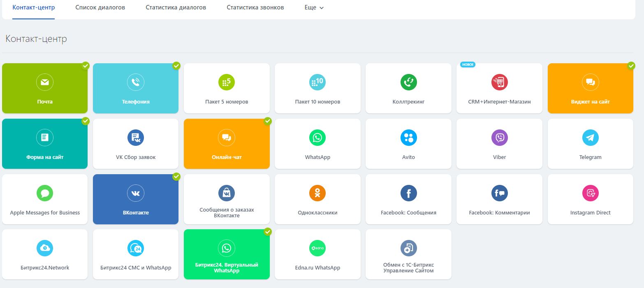Viewport: 644px width, 288px height.
Task: Open the orange Одноклассники icon
Action: coord(317,193)
